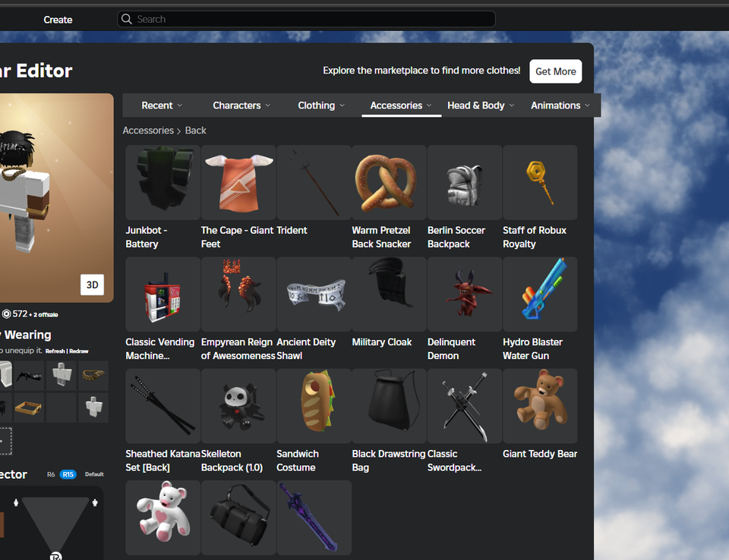Keep avatar rig on R15
The image size is (729, 560).
pos(67,474)
